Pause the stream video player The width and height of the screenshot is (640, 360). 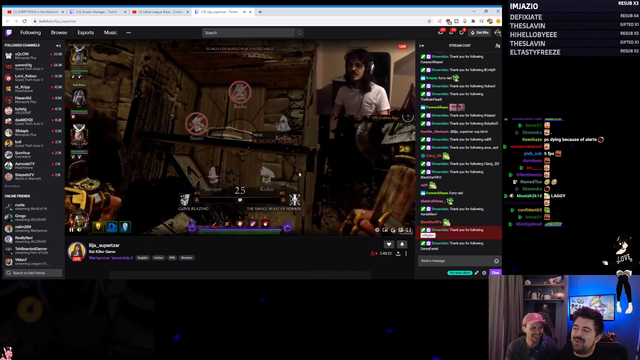point(71,230)
